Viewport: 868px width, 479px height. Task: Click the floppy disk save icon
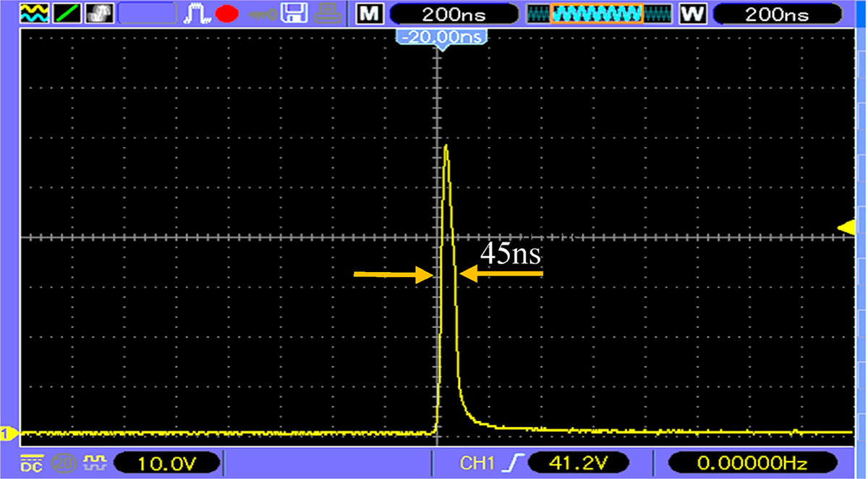(x=294, y=13)
